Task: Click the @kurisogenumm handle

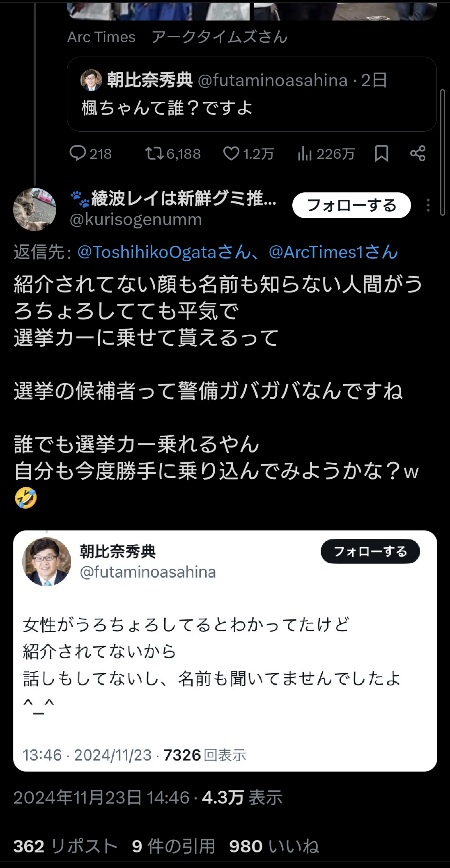Action: click(x=136, y=220)
